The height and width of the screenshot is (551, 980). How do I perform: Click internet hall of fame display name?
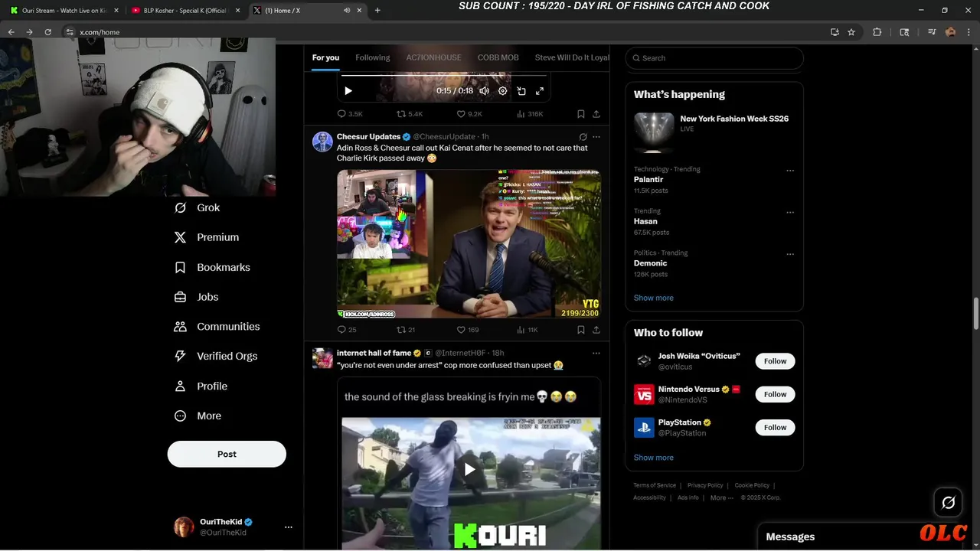[x=374, y=353]
